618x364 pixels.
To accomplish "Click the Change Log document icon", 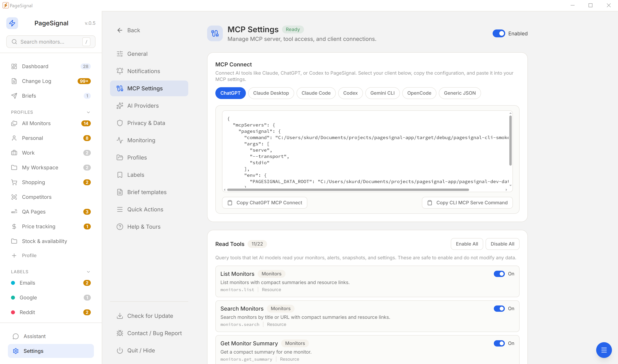I will 14,81.
